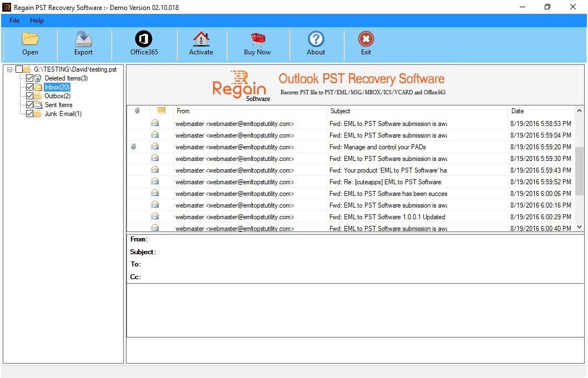Uncheck the Outbox(2) checkbox
Image resolution: width=588 pixels, height=378 pixels.
tap(29, 96)
